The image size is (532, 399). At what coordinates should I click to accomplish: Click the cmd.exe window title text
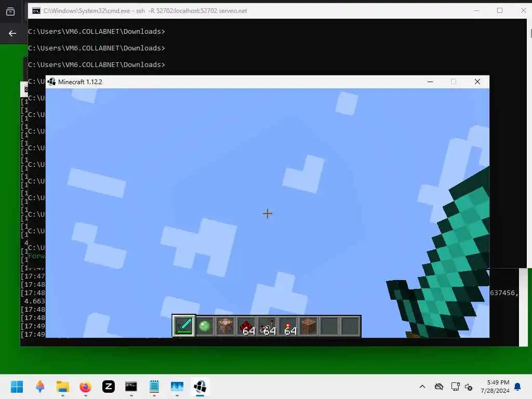[x=145, y=11]
